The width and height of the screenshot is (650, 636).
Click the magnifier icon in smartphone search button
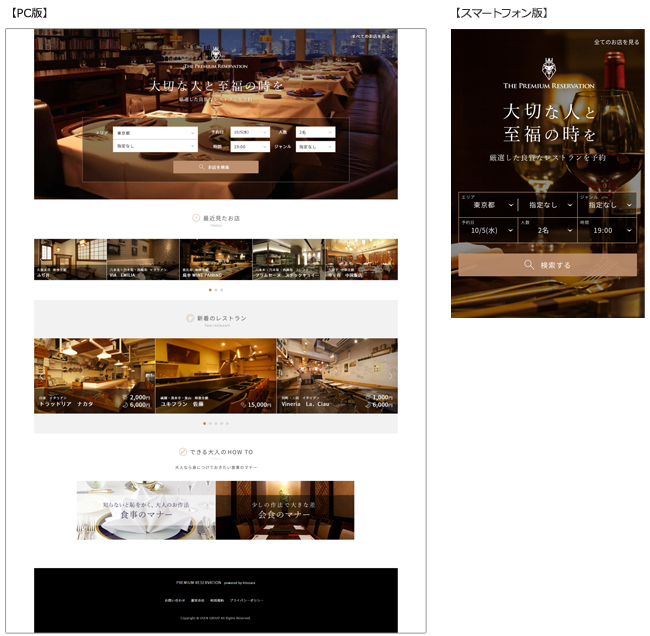(x=529, y=265)
